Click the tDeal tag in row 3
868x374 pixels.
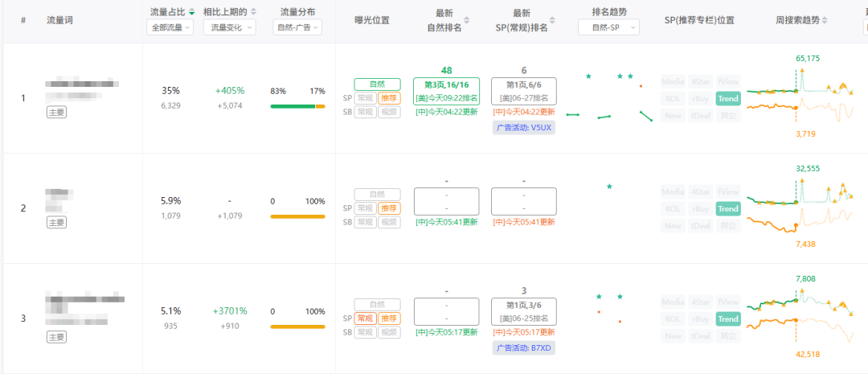coord(701,335)
